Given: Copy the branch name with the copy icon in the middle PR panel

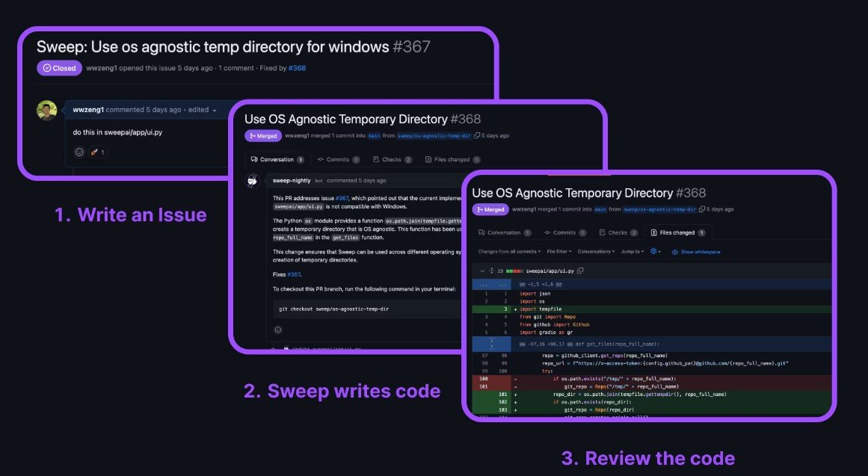Looking at the screenshot, I should (x=477, y=135).
